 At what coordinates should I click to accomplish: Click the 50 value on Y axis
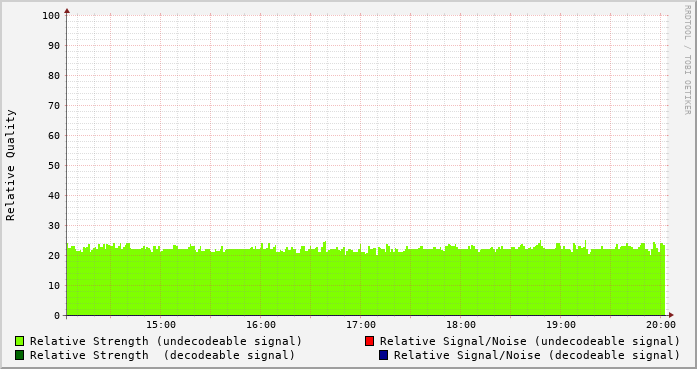click(x=54, y=166)
